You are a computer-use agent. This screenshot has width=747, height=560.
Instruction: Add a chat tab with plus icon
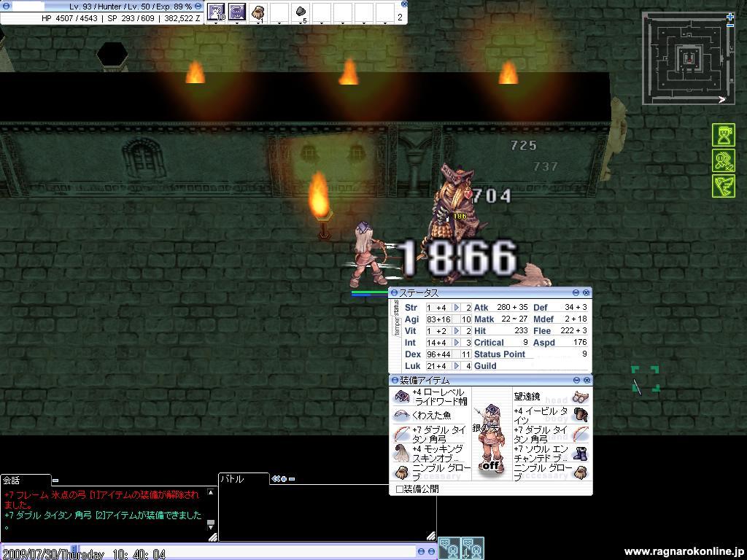(284, 479)
